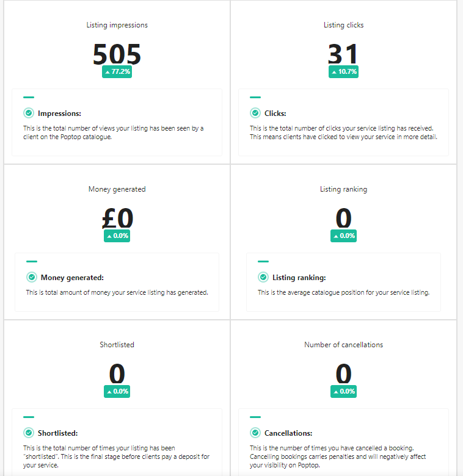Click the Money generated checkmark icon
463x476 pixels.
[32, 277]
